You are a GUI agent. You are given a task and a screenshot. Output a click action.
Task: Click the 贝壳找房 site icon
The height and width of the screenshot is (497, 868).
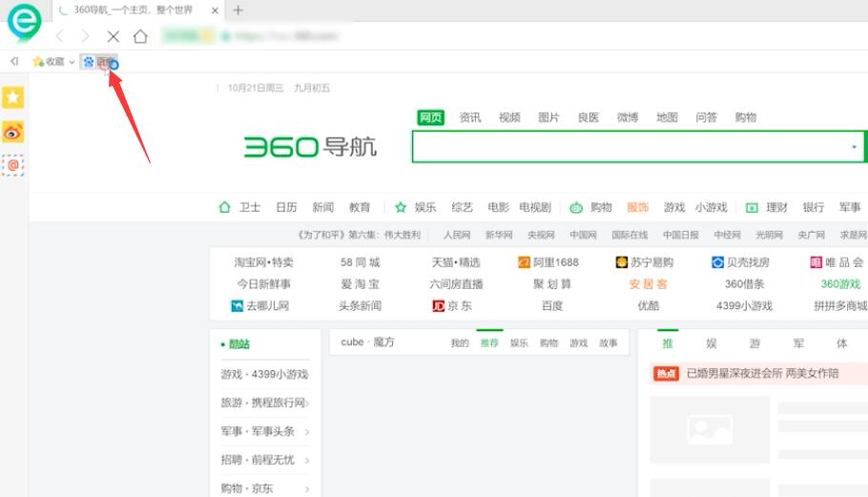pos(717,262)
